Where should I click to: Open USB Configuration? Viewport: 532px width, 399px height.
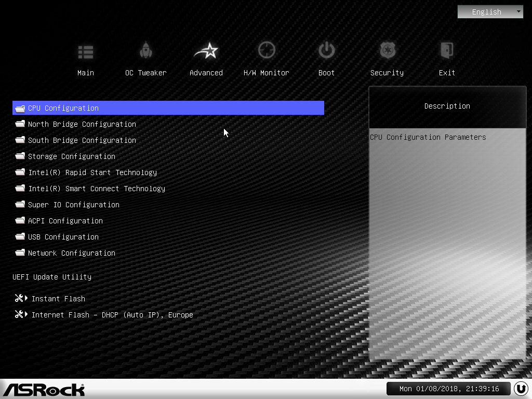click(63, 237)
